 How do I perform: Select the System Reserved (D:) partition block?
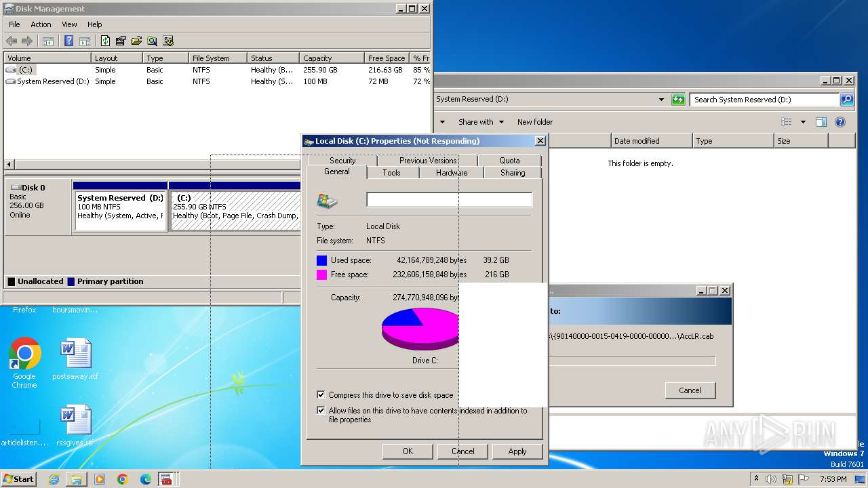120,207
